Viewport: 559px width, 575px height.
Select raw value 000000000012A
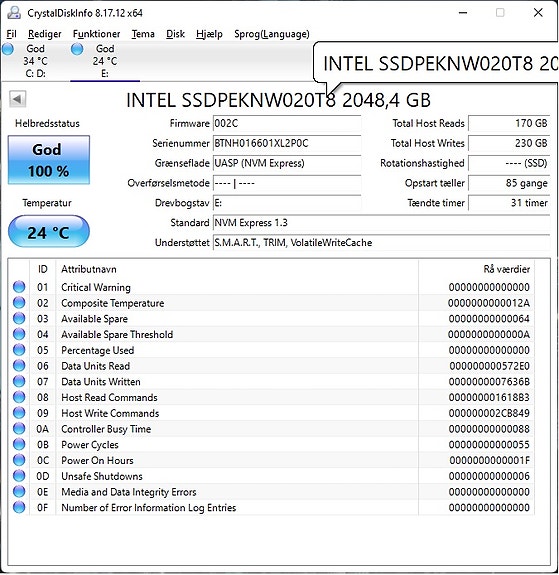tap(489, 303)
